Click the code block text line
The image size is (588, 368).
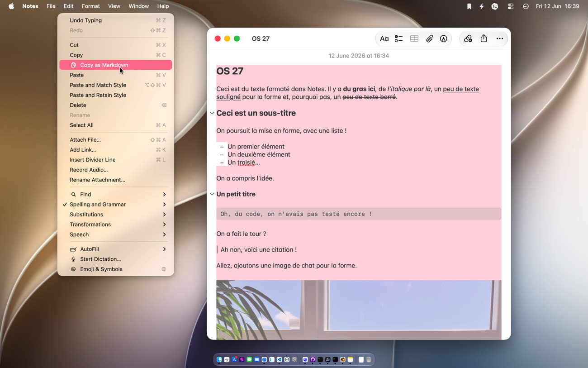(296, 214)
